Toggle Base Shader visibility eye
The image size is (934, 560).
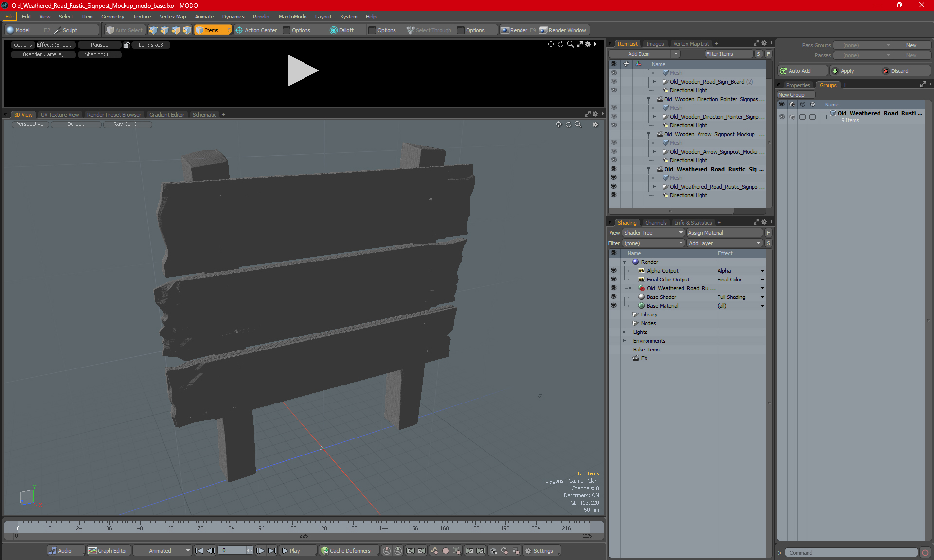(x=614, y=297)
